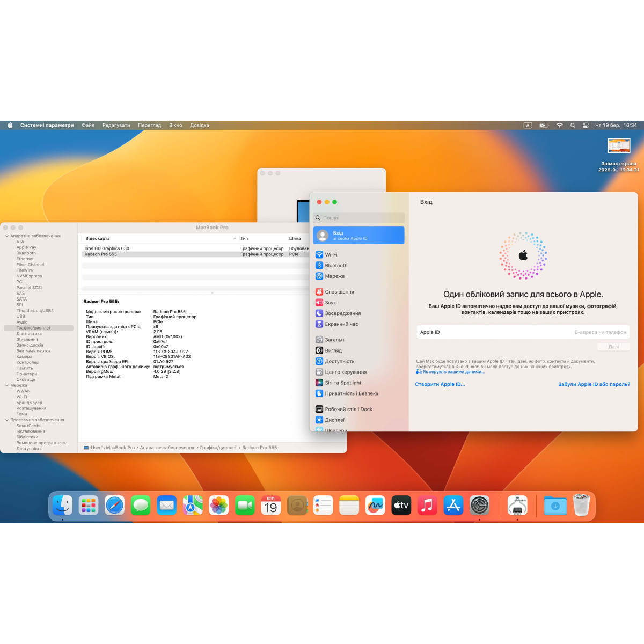Open Launchpad in the Dock
The width and height of the screenshot is (644, 644).
[89, 505]
